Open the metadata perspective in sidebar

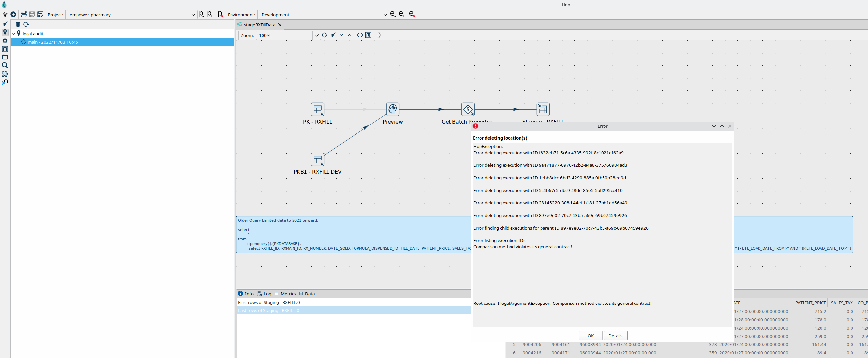point(5,49)
